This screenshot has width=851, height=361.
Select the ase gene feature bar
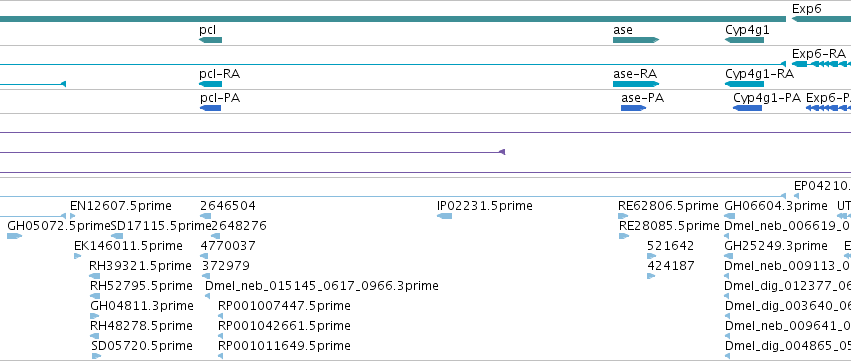[x=636, y=40]
